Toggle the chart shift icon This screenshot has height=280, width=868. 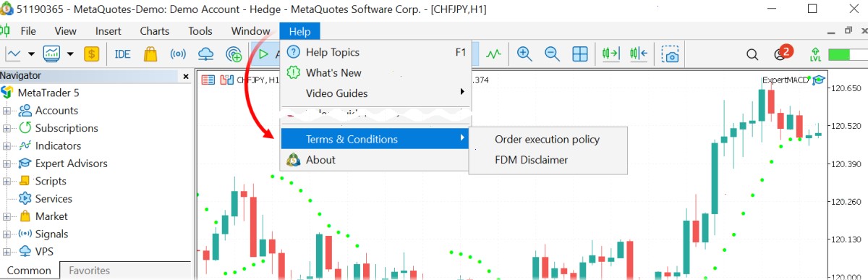[639, 54]
